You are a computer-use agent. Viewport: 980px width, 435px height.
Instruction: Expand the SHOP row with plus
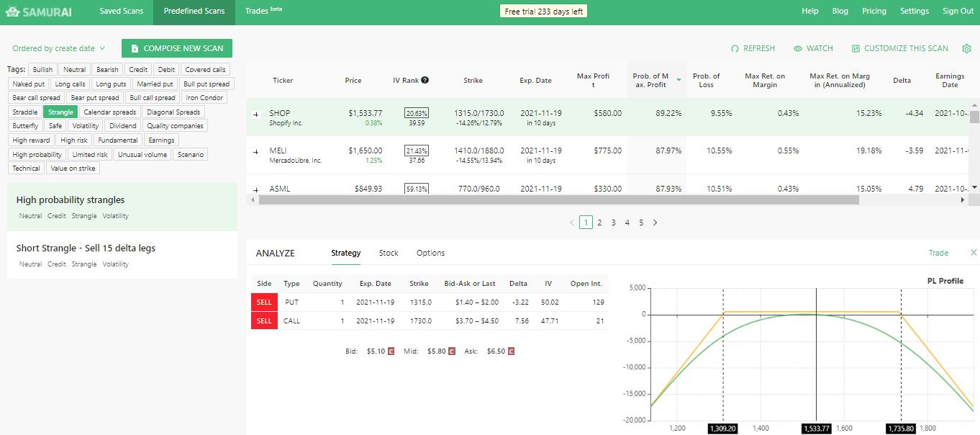(x=255, y=114)
